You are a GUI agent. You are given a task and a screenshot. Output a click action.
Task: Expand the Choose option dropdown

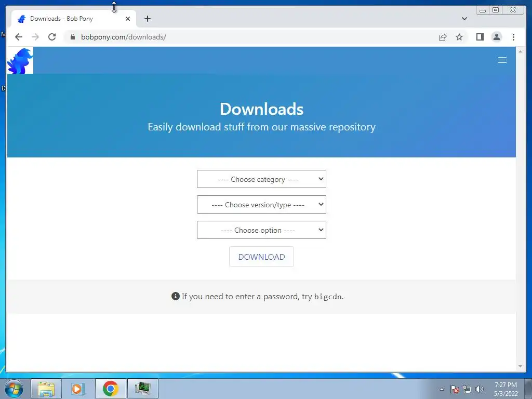click(261, 230)
